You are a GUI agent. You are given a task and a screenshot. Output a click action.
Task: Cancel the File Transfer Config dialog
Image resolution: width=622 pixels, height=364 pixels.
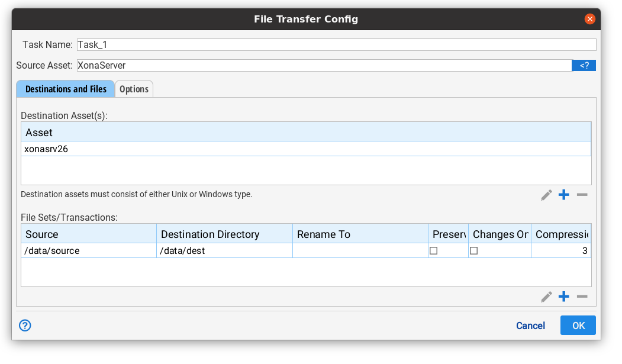pyautogui.click(x=530, y=326)
